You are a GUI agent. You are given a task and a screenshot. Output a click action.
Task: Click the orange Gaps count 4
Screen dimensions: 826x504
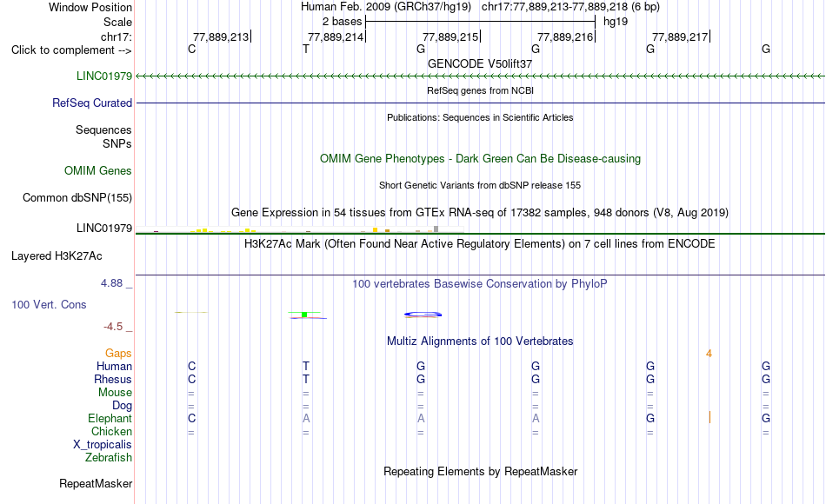709,354
